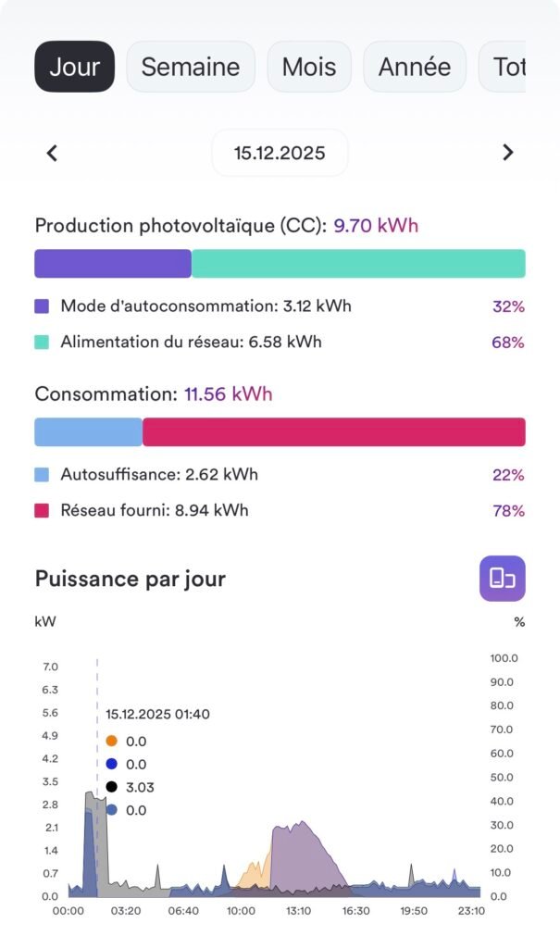Tap the black dot showing 3.03
560x948 pixels.
coord(112,787)
